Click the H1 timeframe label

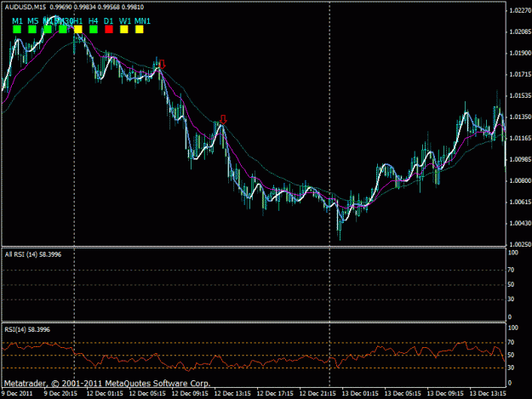coord(78,21)
